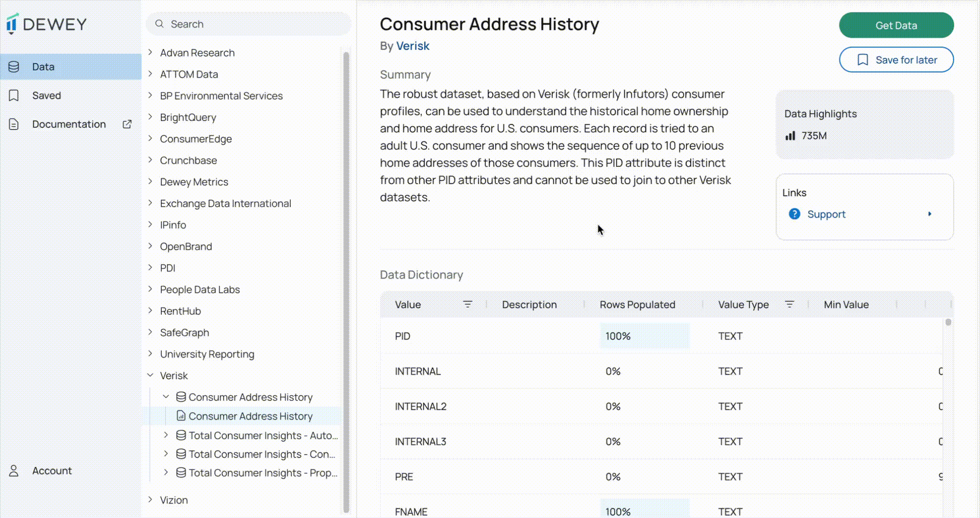The image size is (980, 518).
Task: Open Documentation from the sidebar
Action: click(x=71, y=124)
